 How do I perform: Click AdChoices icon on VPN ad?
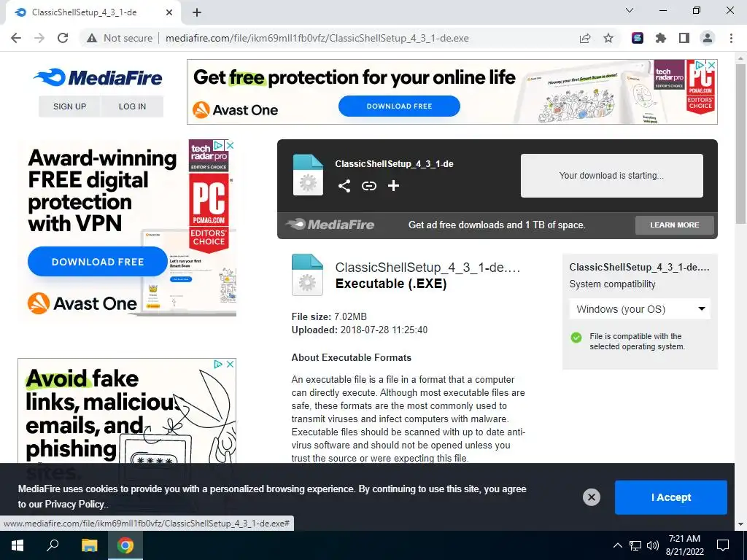tap(219, 145)
